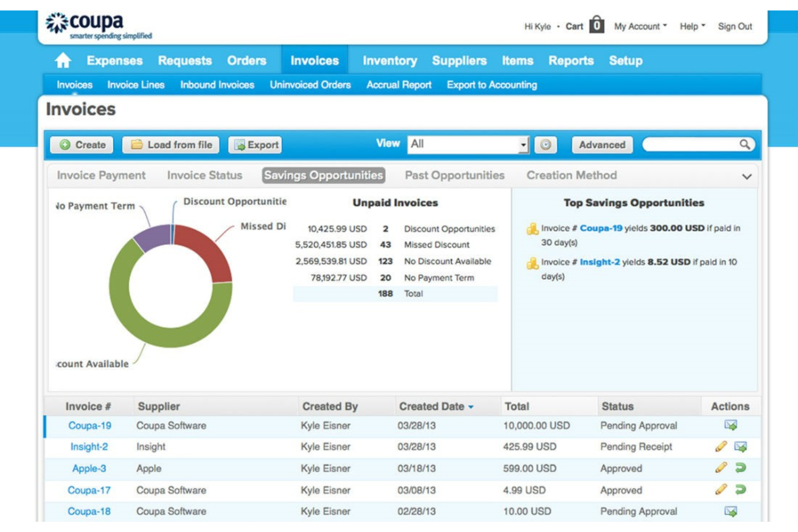Click the money bag icon beside Invoice Coupa-19
The height and width of the screenshot is (532, 798).
coord(533,228)
